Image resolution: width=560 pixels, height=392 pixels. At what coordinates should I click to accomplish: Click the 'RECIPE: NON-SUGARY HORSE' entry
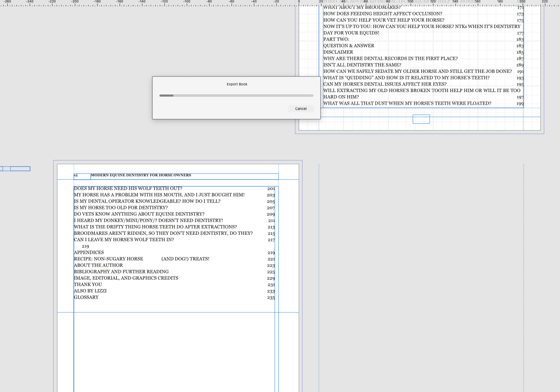click(x=109, y=259)
